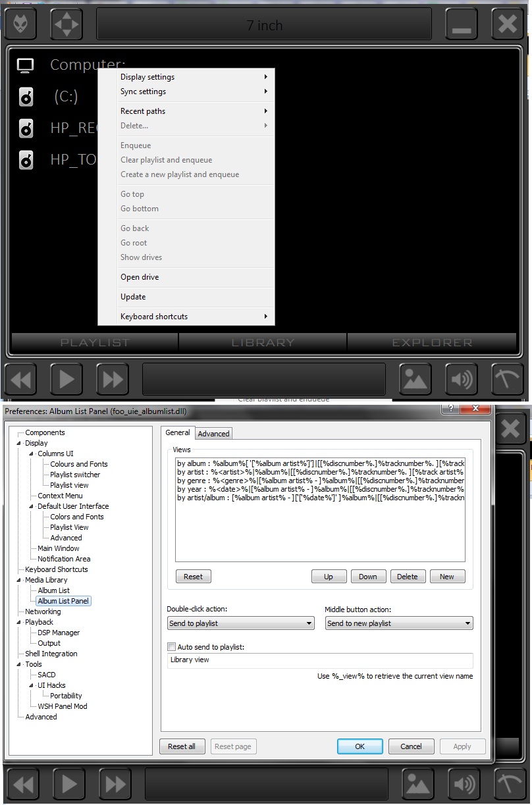This screenshot has height=805, width=532.
Task: Collapse the Media Library tree node
Action: [x=19, y=580]
